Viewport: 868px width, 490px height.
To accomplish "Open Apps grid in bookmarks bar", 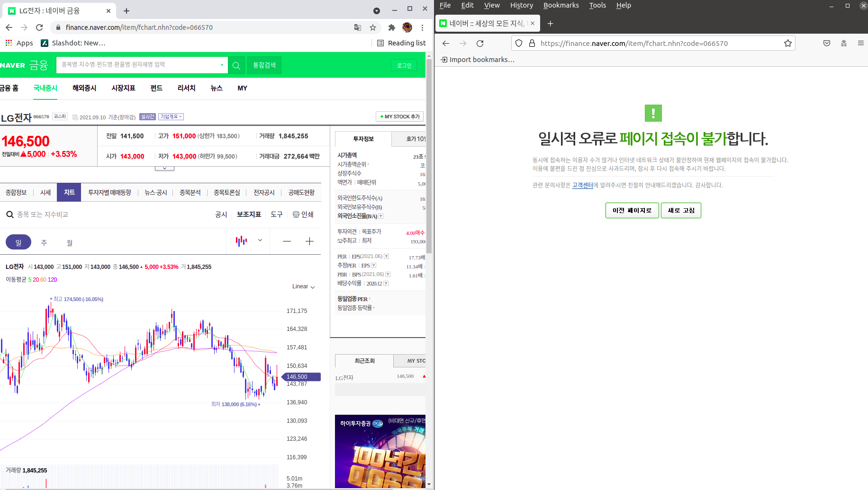I will click(19, 43).
